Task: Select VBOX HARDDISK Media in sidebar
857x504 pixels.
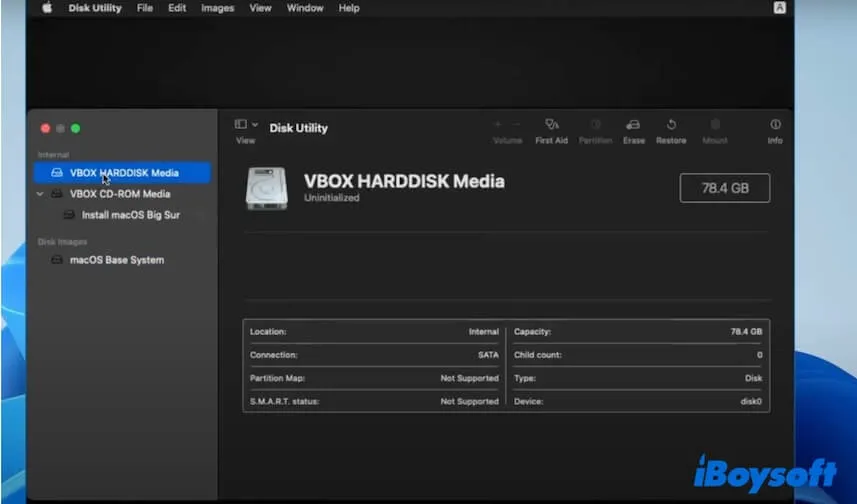Action: tap(124, 173)
